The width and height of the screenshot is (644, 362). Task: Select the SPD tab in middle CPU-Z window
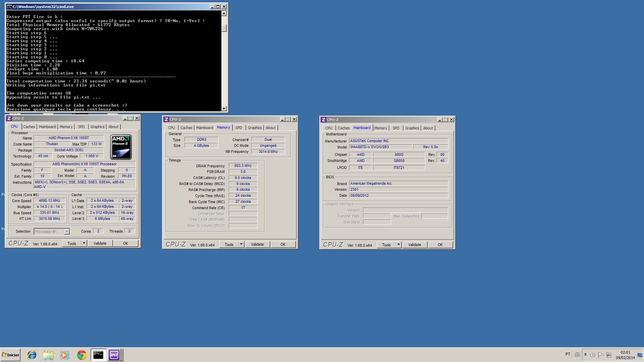tap(239, 128)
